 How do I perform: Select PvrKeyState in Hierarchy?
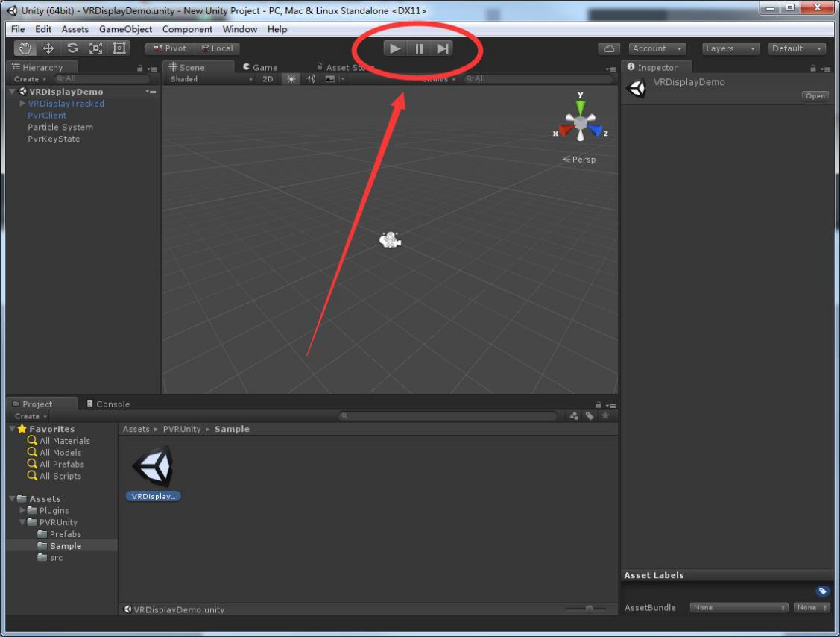click(54, 139)
